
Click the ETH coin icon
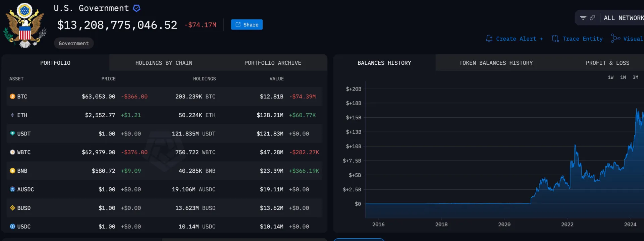tap(12, 115)
